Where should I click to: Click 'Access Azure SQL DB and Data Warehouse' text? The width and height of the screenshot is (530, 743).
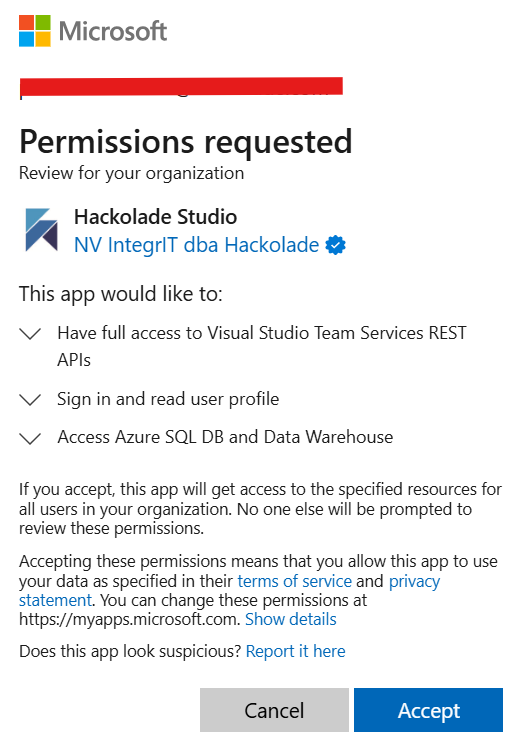click(x=225, y=437)
